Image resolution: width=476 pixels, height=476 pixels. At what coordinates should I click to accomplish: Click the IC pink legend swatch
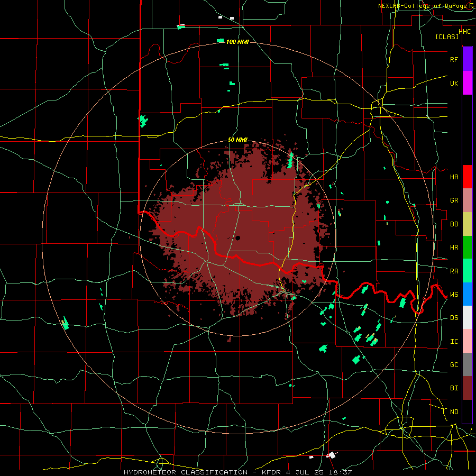[467, 341]
